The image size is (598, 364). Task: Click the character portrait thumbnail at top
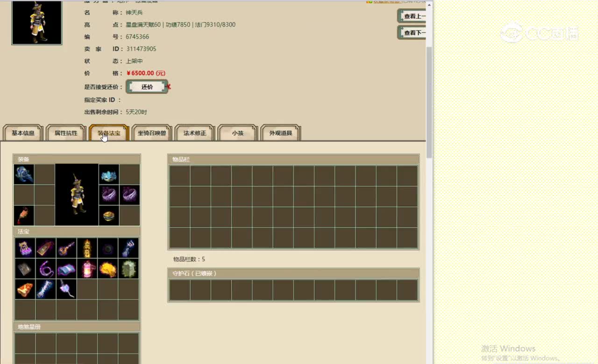(x=37, y=22)
